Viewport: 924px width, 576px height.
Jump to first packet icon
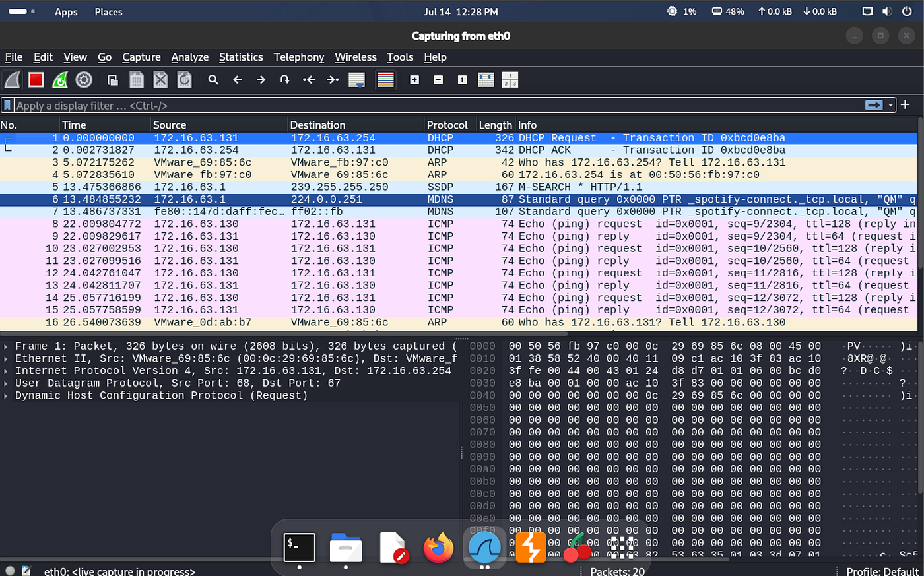click(x=308, y=80)
